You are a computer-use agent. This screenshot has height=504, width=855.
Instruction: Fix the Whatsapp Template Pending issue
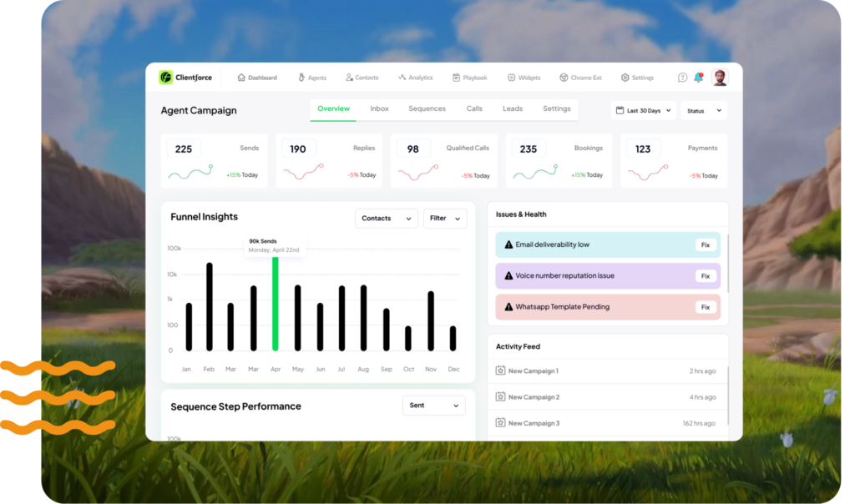pyautogui.click(x=706, y=307)
